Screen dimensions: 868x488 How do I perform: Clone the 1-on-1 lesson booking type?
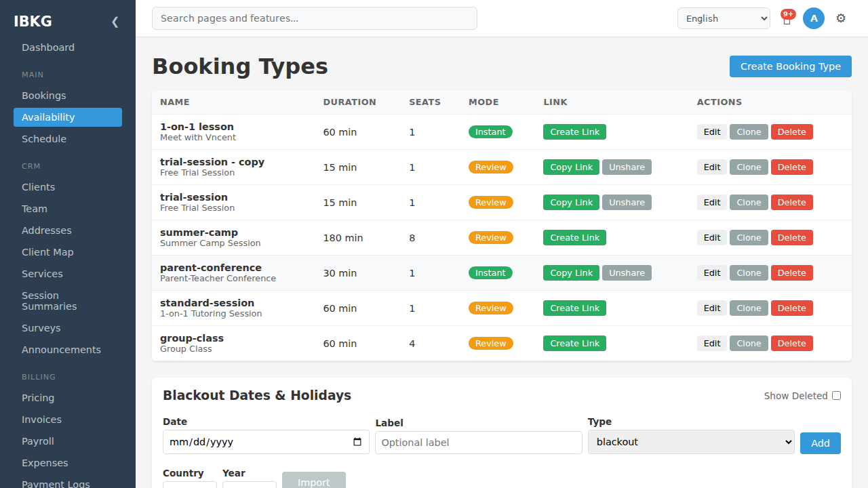pos(749,132)
